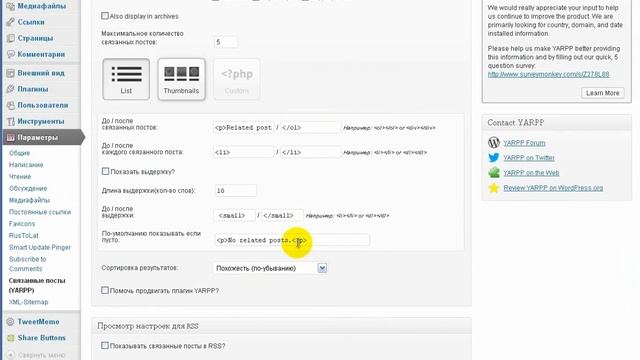Click the WordPress icon beside YARPP Forum
Viewport: 640px width, 360px height.
click(494, 142)
